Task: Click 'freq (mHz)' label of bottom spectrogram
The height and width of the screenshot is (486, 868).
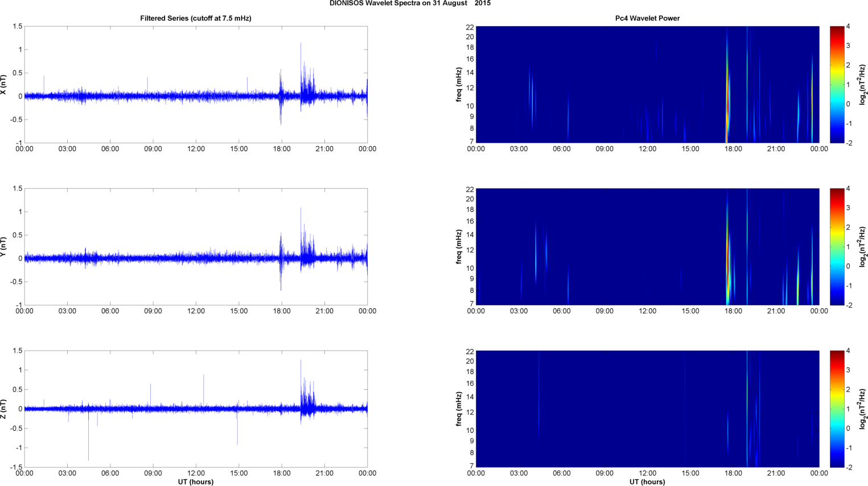Action: click(459, 409)
